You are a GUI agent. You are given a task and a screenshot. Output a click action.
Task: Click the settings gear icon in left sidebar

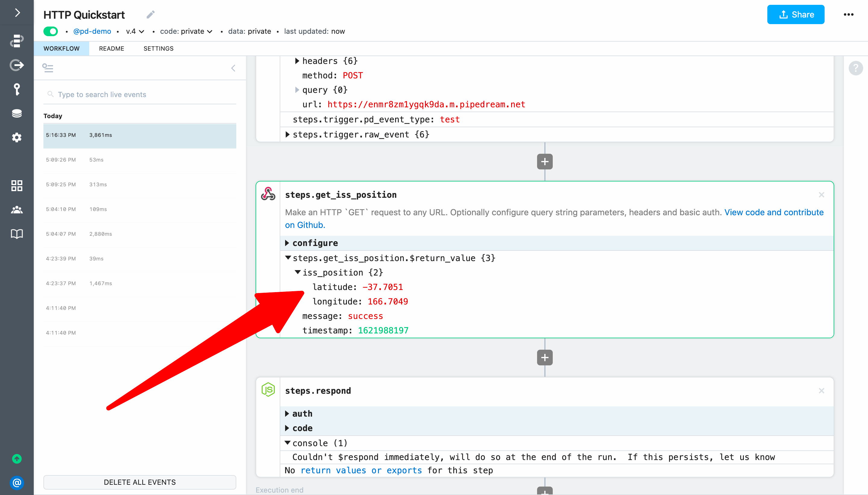click(x=16, y=137)
